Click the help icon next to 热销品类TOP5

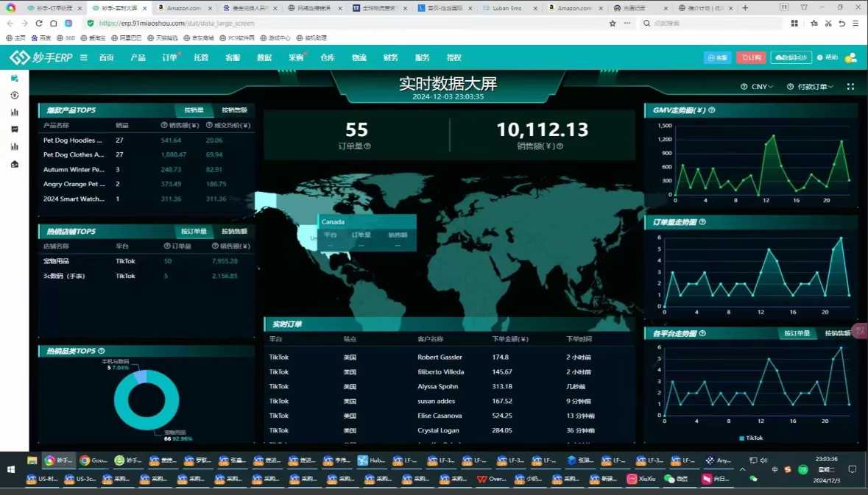[x=102, y=351]
